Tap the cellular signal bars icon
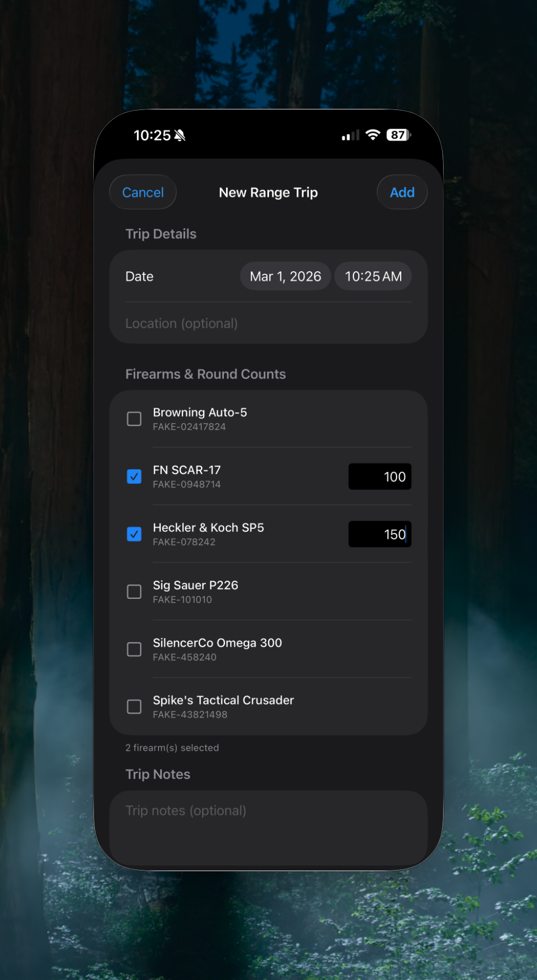Screen dimensions: 537x980 click(350, 135)
